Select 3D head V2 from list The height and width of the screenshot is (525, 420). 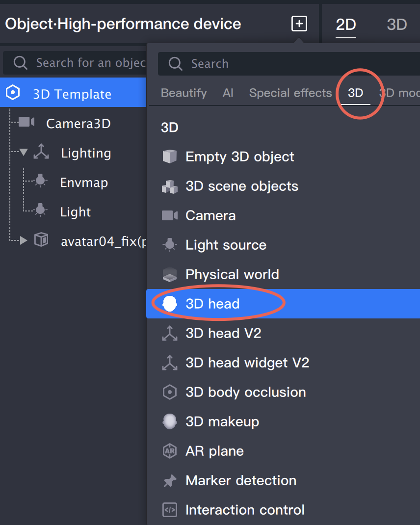223,334
